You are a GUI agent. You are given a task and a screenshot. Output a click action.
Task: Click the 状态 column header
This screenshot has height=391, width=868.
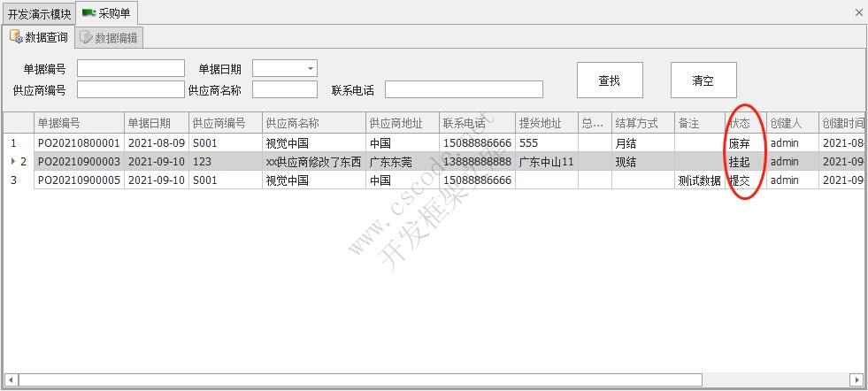click(739, 123)
